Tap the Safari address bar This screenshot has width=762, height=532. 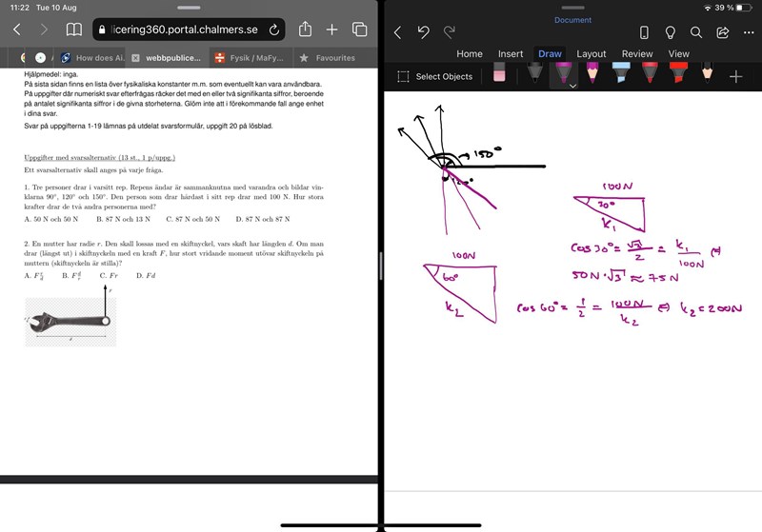tap(181, 30)
